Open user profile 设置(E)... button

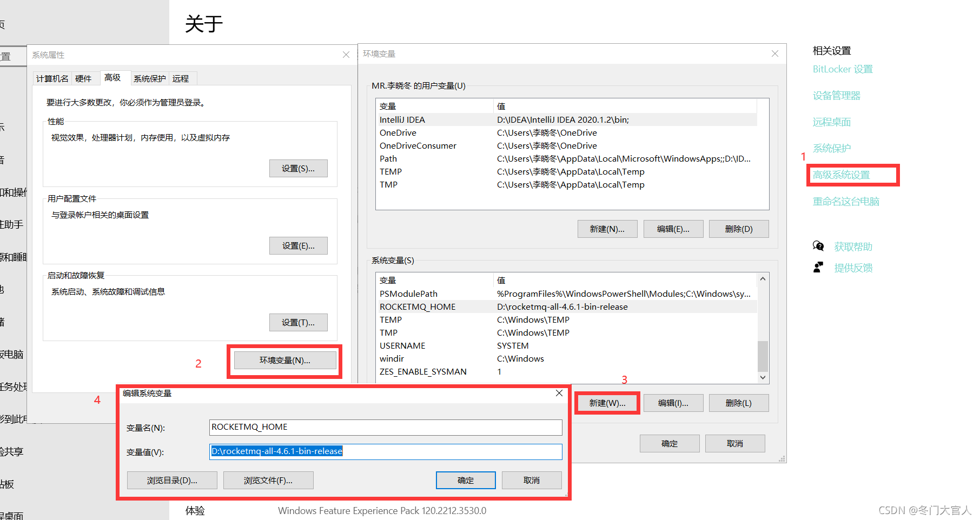(x=299, y=246)
